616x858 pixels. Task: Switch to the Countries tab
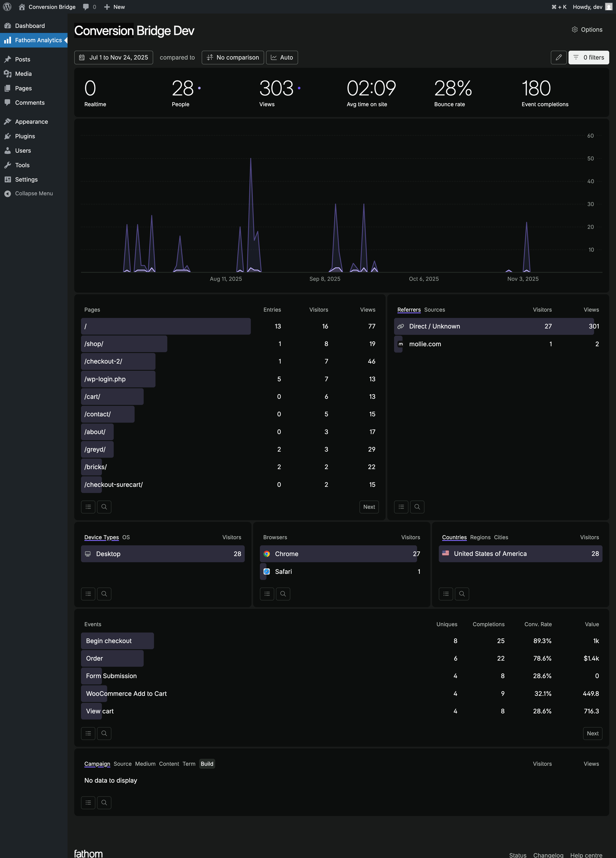click(x=454, y=537)
